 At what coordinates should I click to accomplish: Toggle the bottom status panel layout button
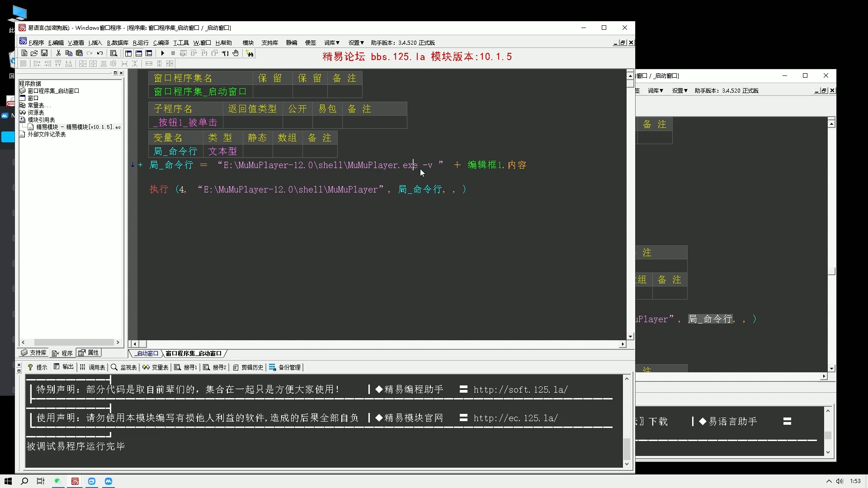click(x=139, y=53)
